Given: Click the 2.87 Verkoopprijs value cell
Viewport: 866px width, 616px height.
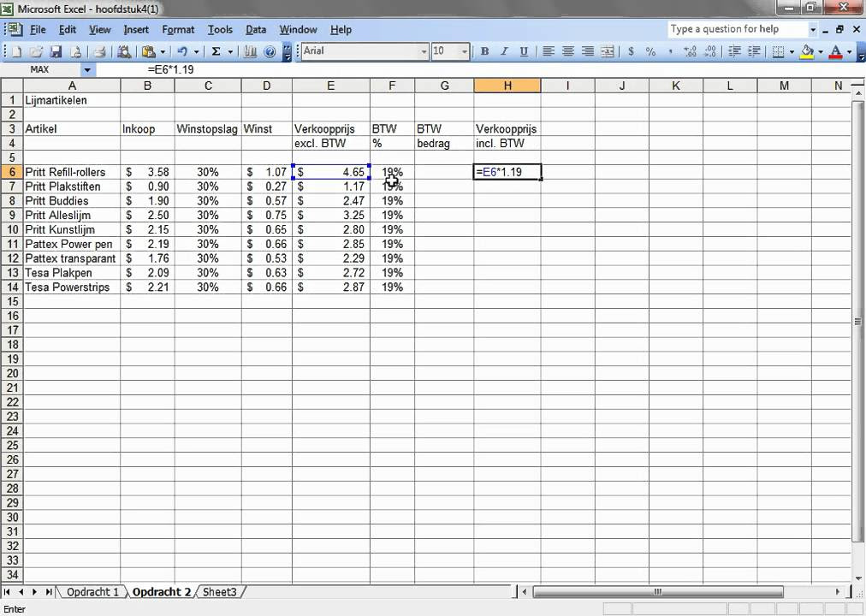Looking at the screenshot, I should click(x=331, y=287).
